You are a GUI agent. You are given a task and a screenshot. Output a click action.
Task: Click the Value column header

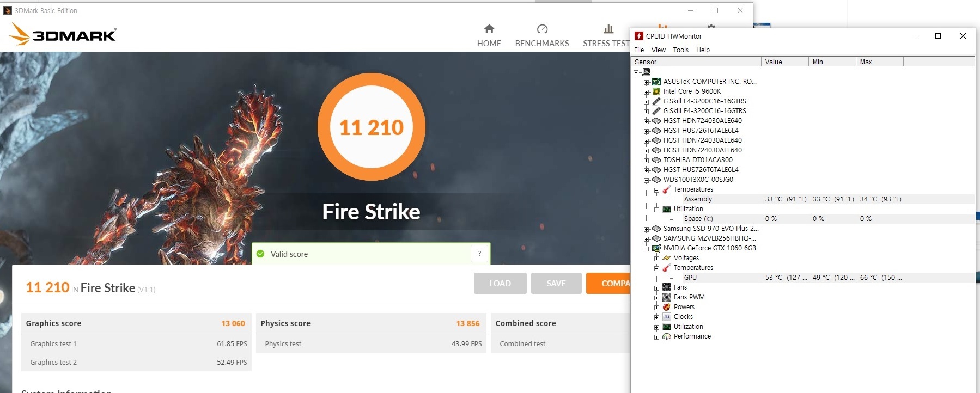785,62
